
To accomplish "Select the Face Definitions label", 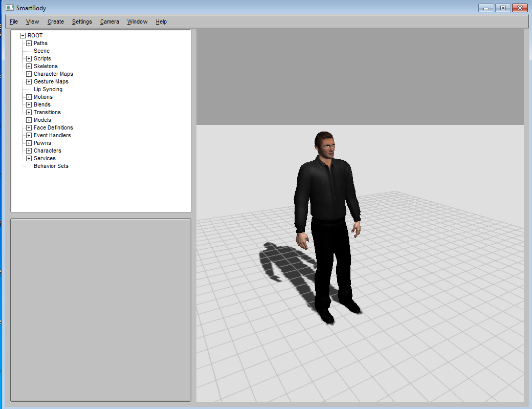I will tap(53, 127).
